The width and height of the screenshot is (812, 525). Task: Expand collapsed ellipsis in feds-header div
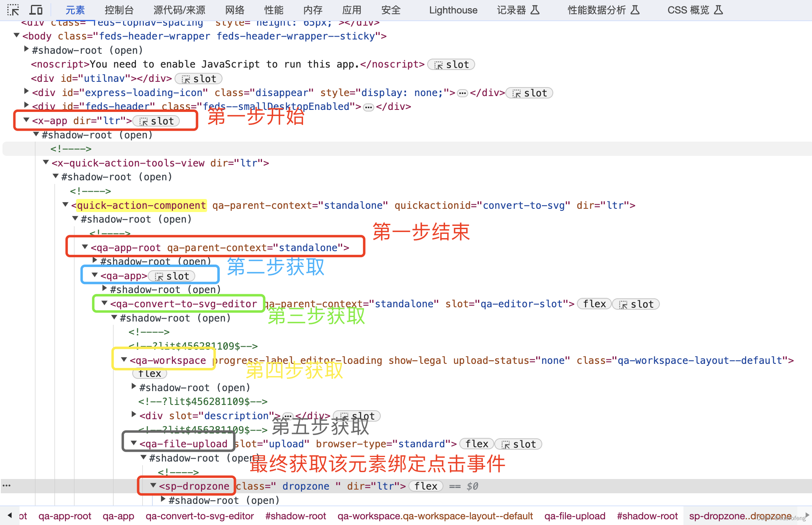tap(369, 107)
